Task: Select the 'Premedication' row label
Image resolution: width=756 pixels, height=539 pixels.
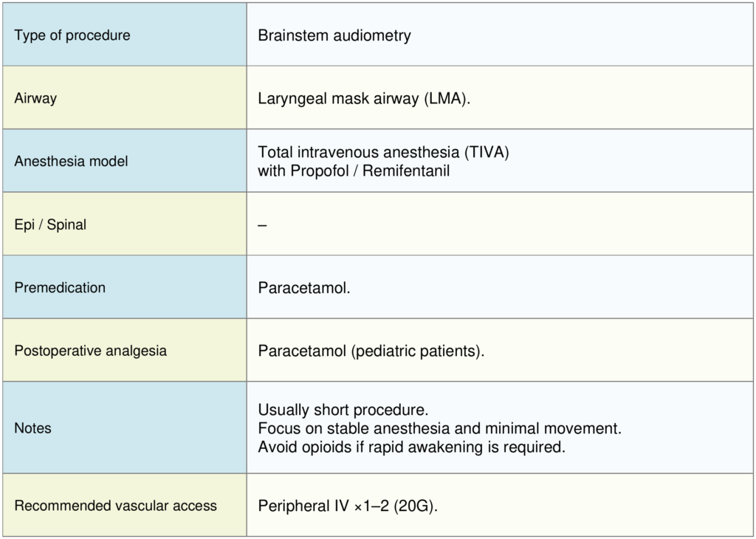Action: coord(60,287)
